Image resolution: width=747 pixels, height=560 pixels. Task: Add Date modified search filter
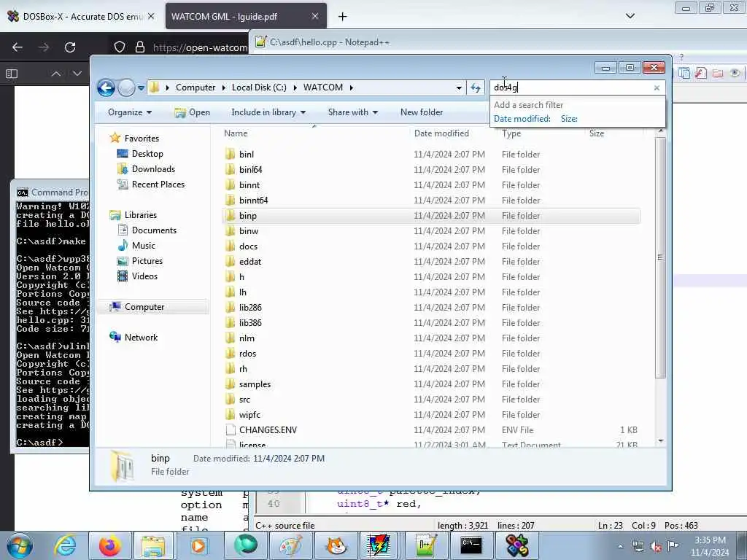522,119
